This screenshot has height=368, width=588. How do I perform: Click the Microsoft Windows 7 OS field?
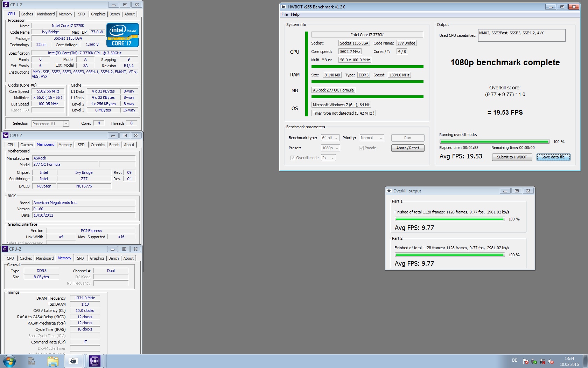341,105
